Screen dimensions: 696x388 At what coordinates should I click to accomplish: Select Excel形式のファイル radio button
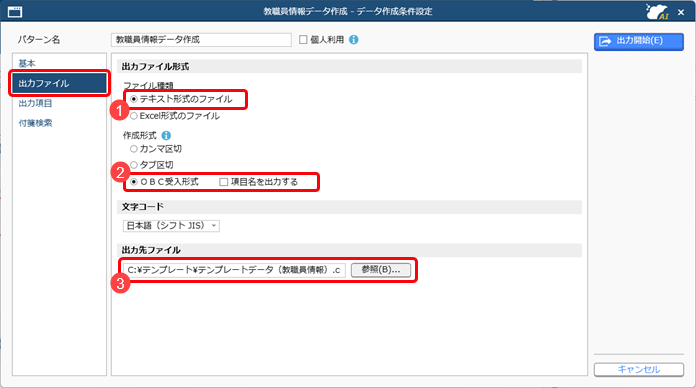click(x=134, y=116)
